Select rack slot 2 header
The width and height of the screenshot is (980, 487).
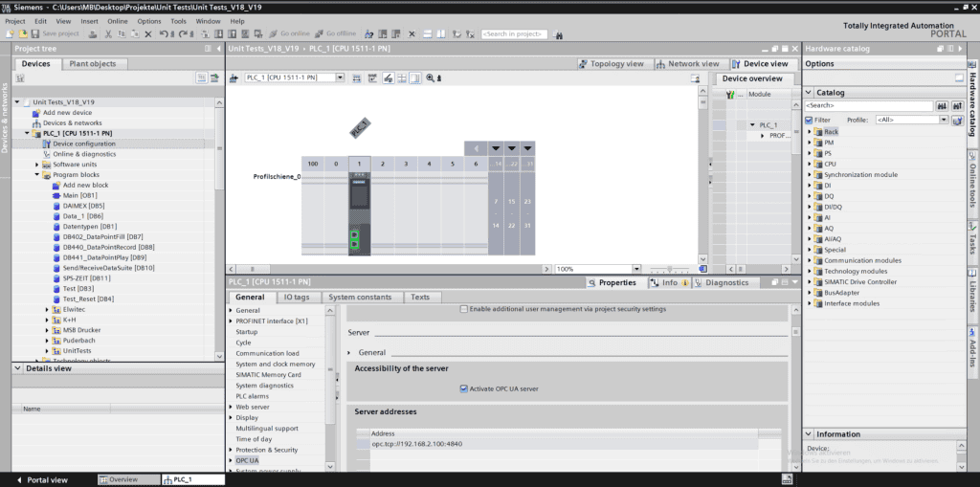tap(383, 164)
